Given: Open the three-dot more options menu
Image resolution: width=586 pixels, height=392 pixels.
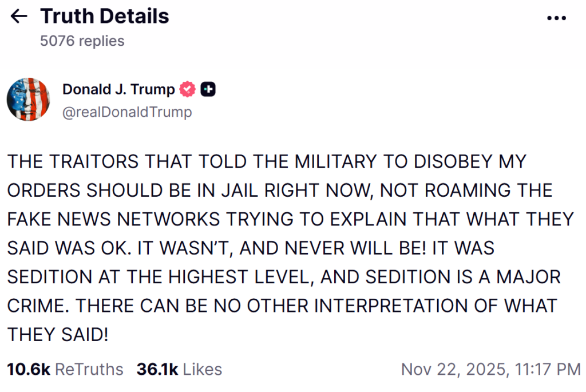Looking at the screenshot, I should [556, 18].
